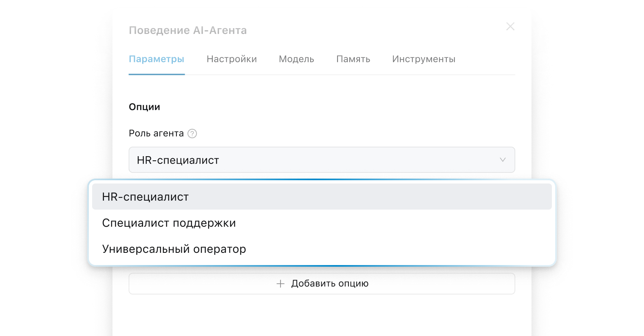Image resolution: width=644 pixels, height=336 pixels.
Task: Switch to the Память tab
Action: 353,59
